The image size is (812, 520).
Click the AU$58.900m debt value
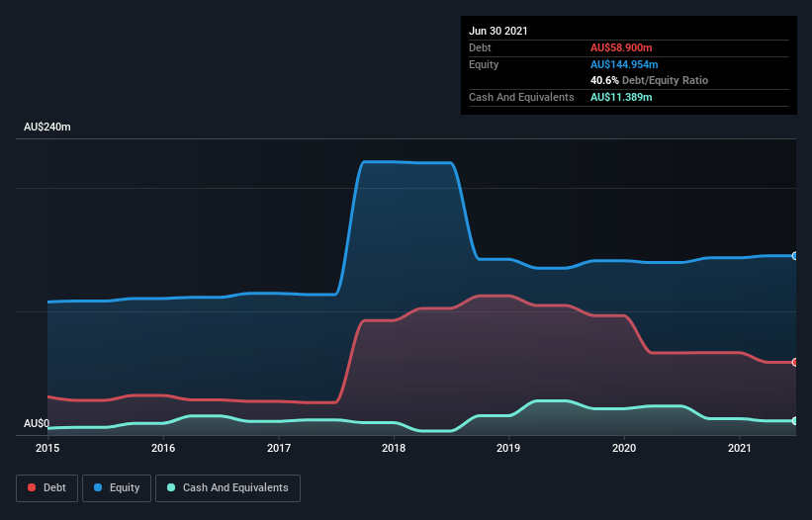tap(621, 47)
